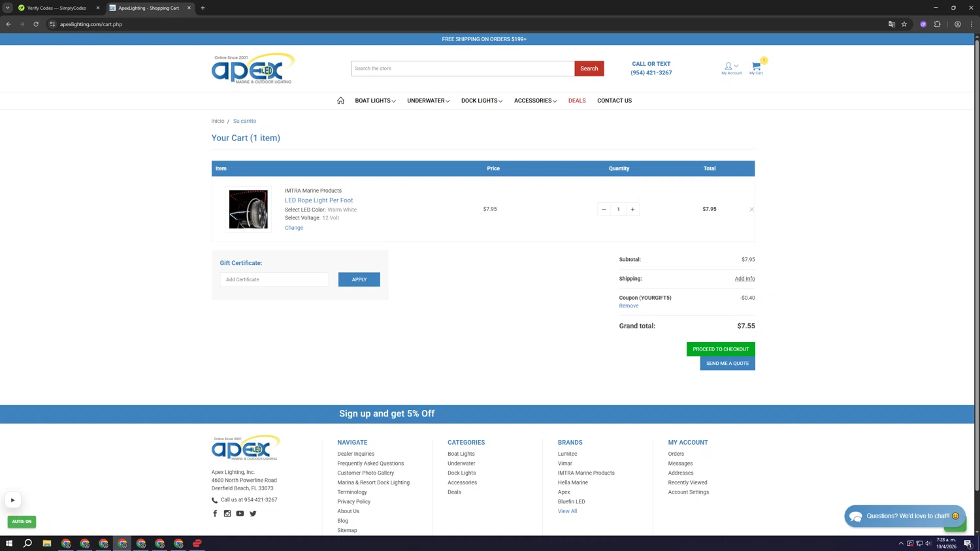Open the Chrome profile menu
Viewport: 980px width, 551px height.
point(958,24)
